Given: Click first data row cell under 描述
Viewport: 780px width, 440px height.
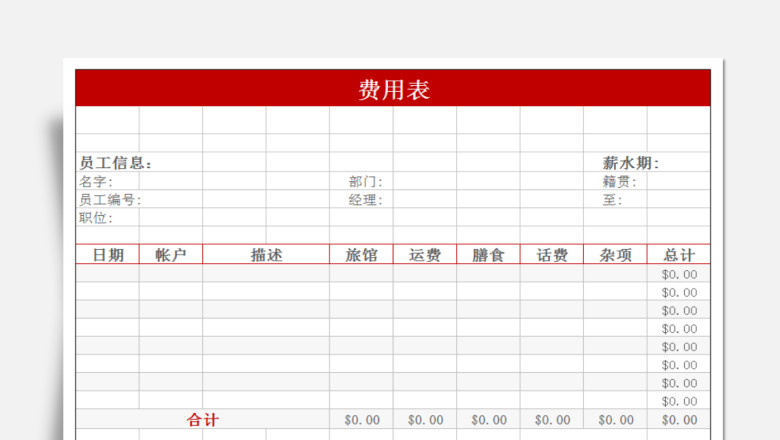Looking at the screenshot, I should click(x=266, y=274).
